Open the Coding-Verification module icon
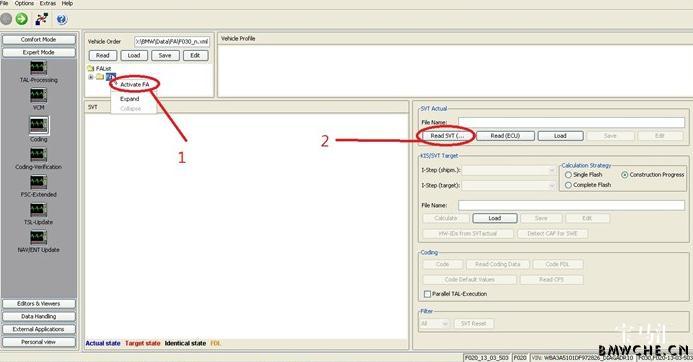The width and height of the screenshot is (693, 362). pos(38,155)
